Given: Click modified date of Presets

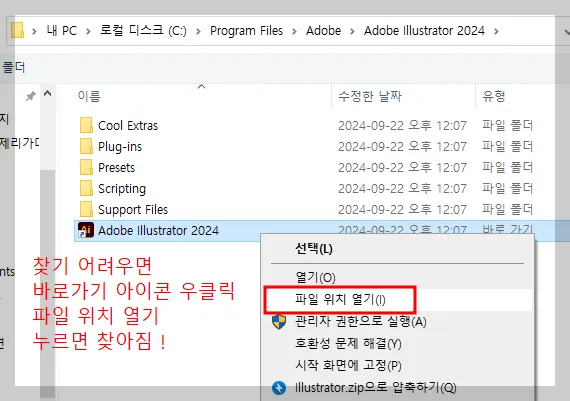Looking at the screenshot, I should point(402,168).
